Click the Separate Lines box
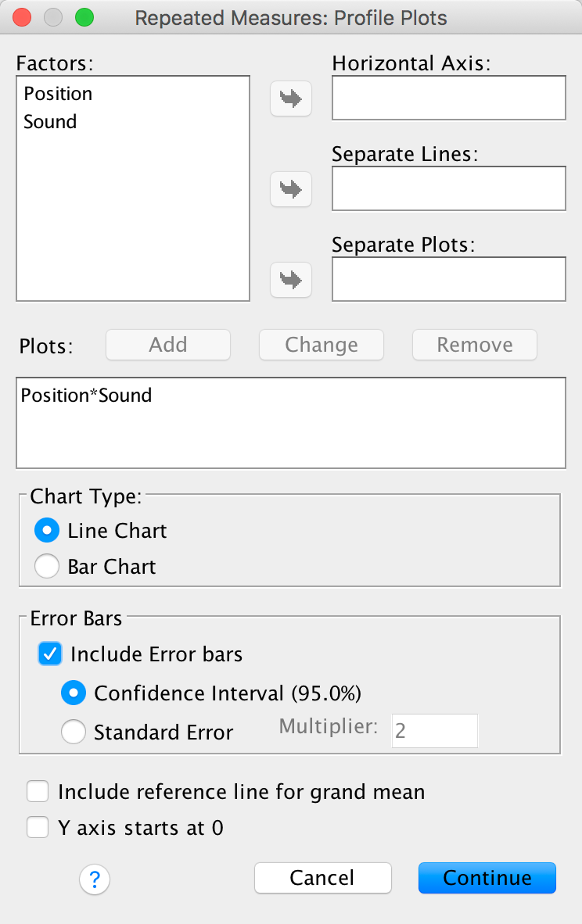582x924 pixels. [x=448, y=188]
